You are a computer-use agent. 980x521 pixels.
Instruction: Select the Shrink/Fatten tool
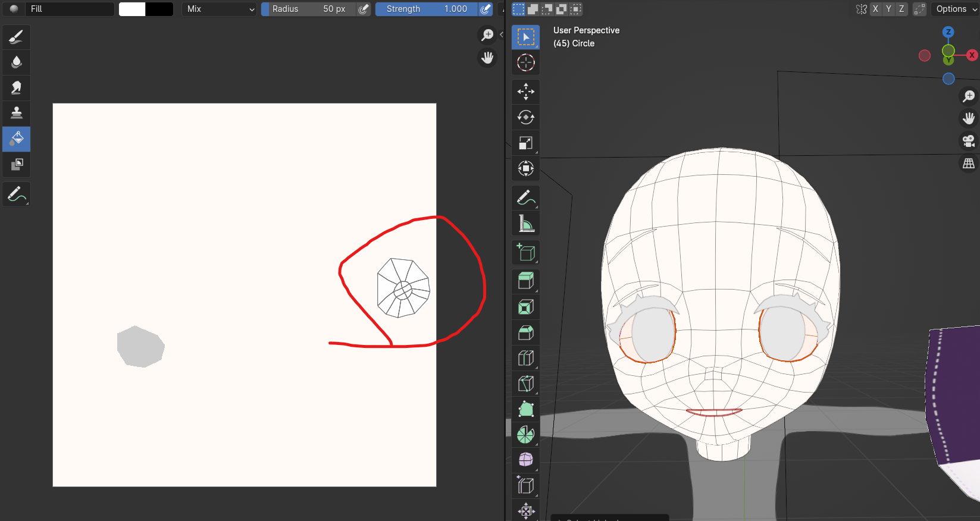click(x=526, y=510)
